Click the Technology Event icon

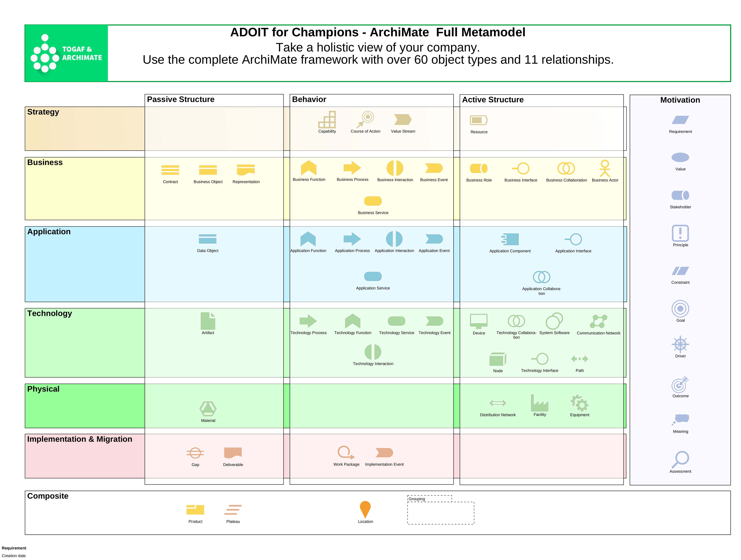(x=435, y=321)
